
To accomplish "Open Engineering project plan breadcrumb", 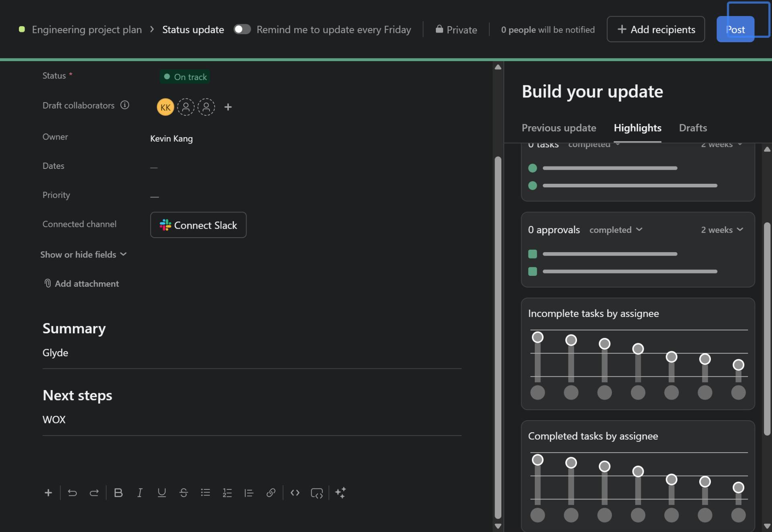I will pyautogui.click(x=87, y=29).
